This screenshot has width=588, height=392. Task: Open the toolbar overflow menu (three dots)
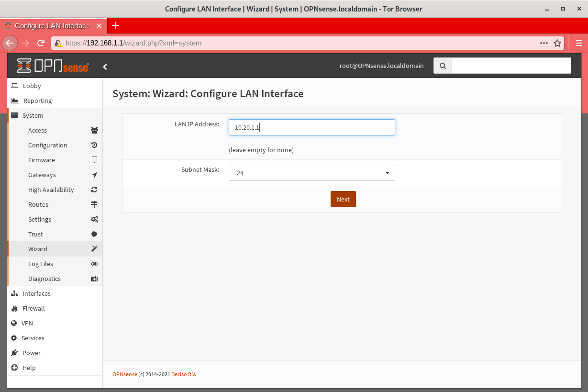click(544, 43)
